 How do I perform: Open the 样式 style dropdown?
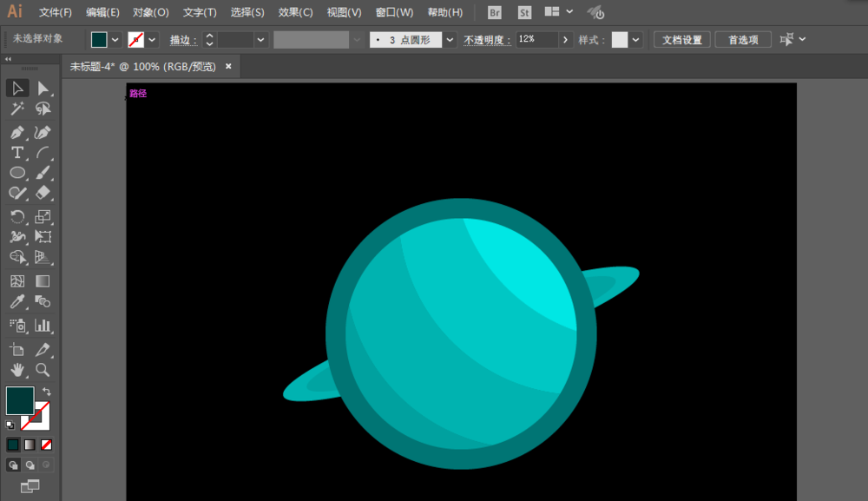pos(637,39)
